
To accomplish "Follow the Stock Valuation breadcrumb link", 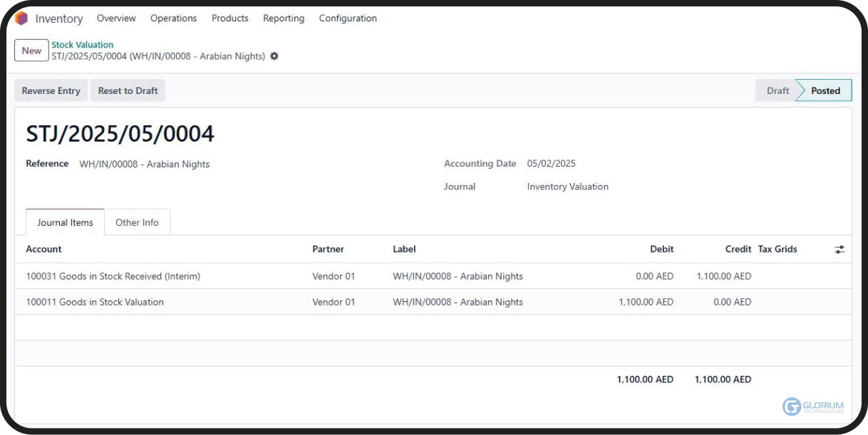I will (x=82, y=45).
